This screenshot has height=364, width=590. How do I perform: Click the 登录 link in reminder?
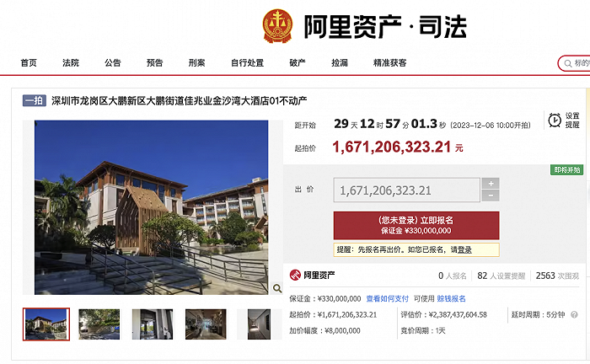[464, 249]
